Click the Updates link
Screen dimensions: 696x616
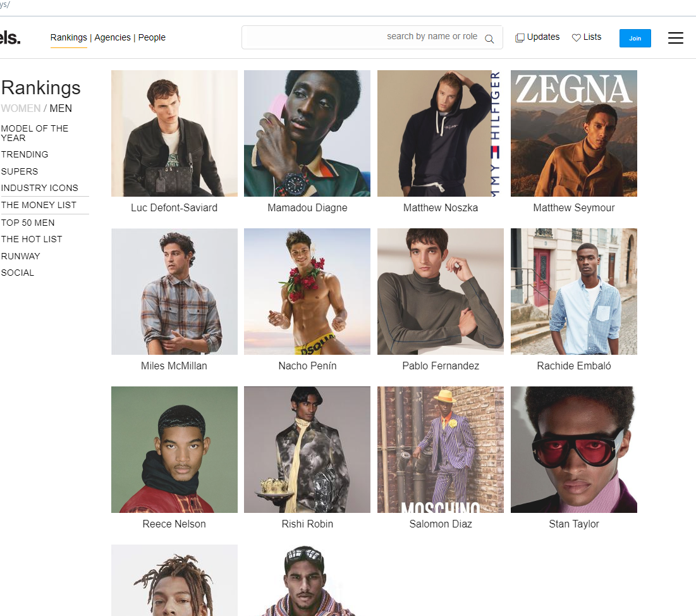click(543, 37)
